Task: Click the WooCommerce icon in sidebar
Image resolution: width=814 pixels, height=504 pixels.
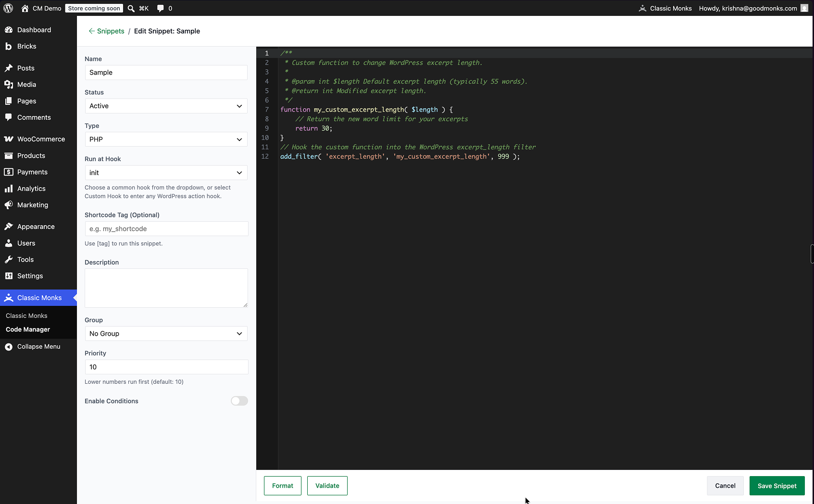Action: [9, 139]
